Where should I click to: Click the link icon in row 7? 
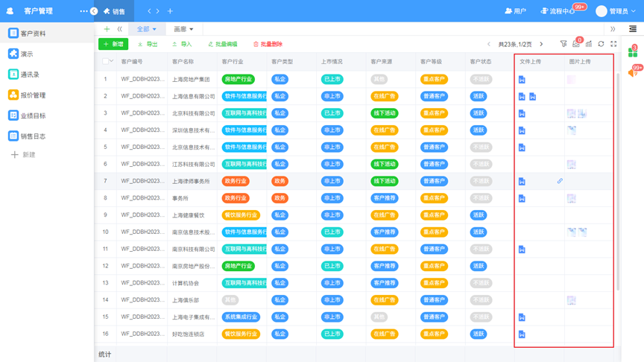pyautogui.click(x=560, y=181)
